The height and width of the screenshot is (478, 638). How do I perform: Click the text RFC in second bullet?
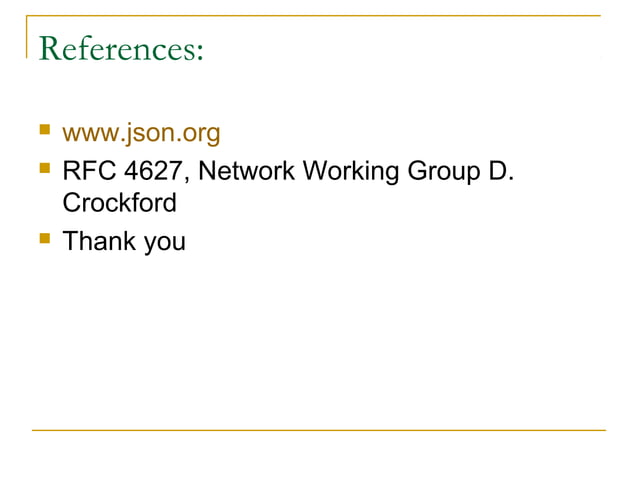coord(89,170)
